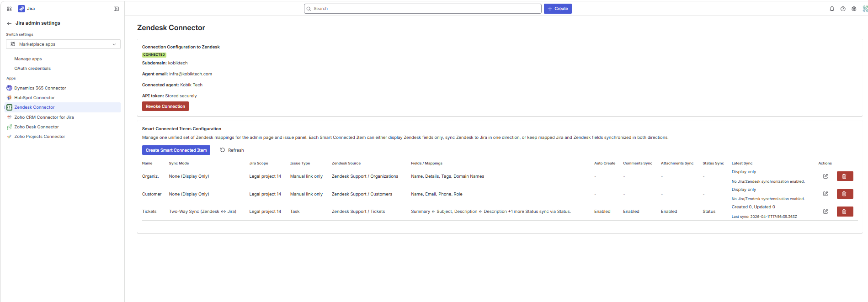Click the Refresh text link
This screenshot has height=302, width=868.
coord(236,150)
